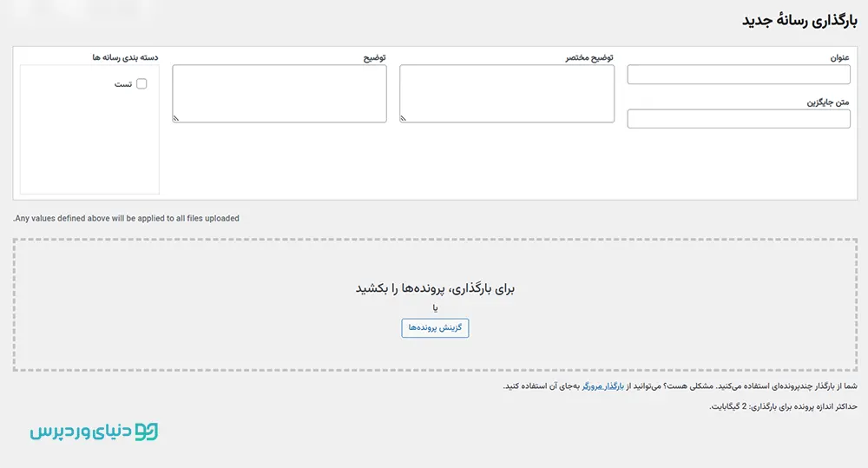
Task: Open the بارگذار مرورگر browser uploader link
Action: click(x=603, y=386)
